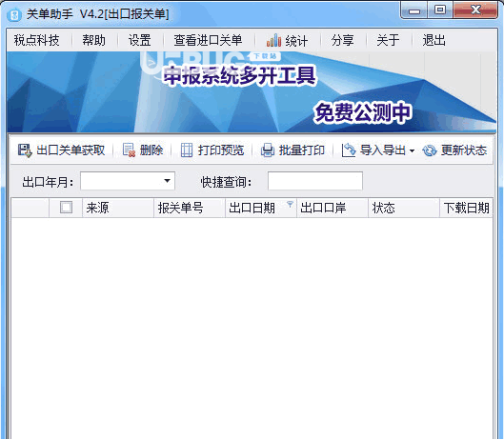The width and height of the screenshot is (504, 440).
Task: Click the filter icon on 出口日期 column
Action: coord(290,204)
